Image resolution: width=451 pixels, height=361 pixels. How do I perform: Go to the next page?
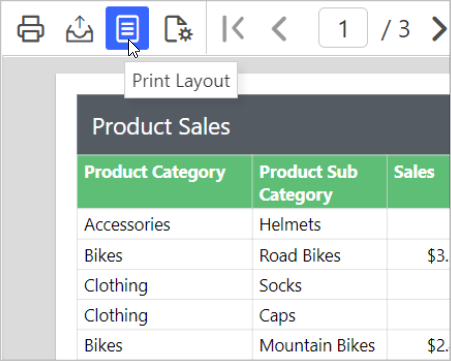point(440,29)
